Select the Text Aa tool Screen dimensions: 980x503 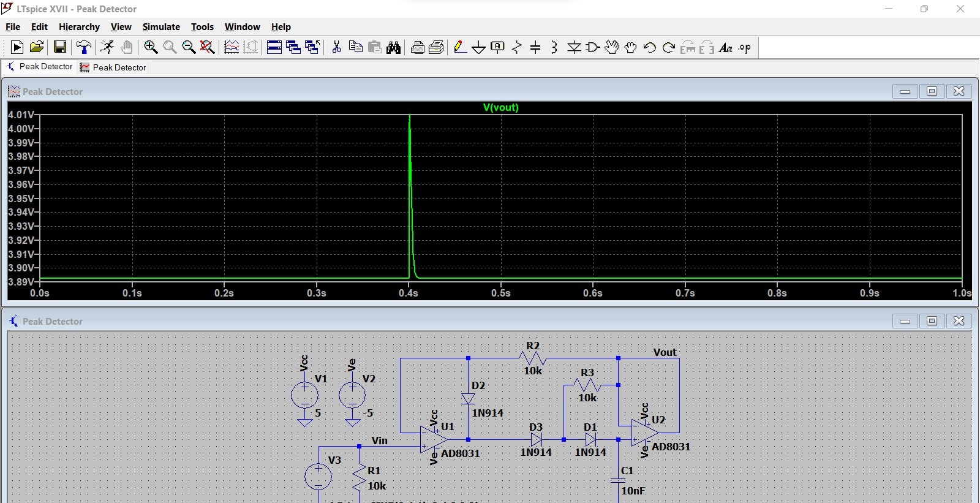[726, 47]
